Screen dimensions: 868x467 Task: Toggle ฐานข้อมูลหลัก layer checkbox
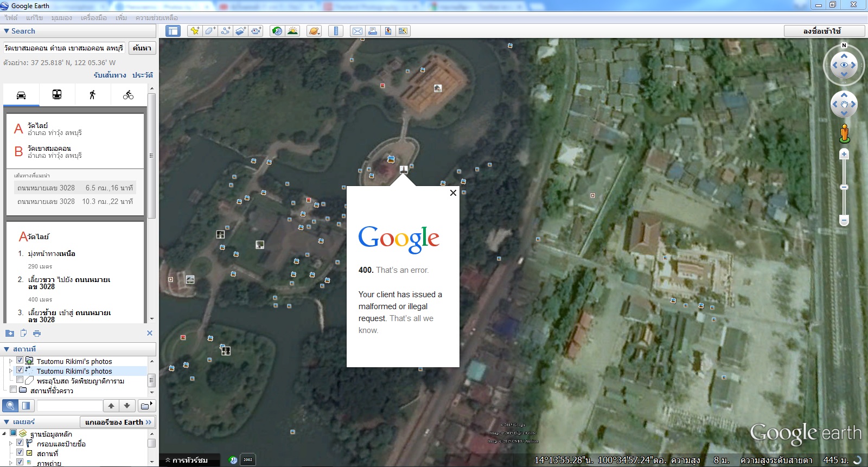pyautogui.click(x=13, y=433)
